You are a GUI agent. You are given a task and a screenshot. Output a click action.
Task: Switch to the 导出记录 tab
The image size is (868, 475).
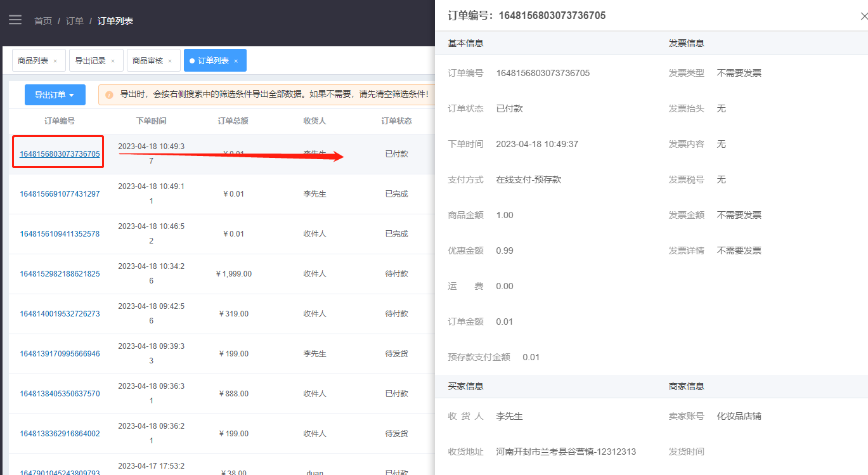90,61
